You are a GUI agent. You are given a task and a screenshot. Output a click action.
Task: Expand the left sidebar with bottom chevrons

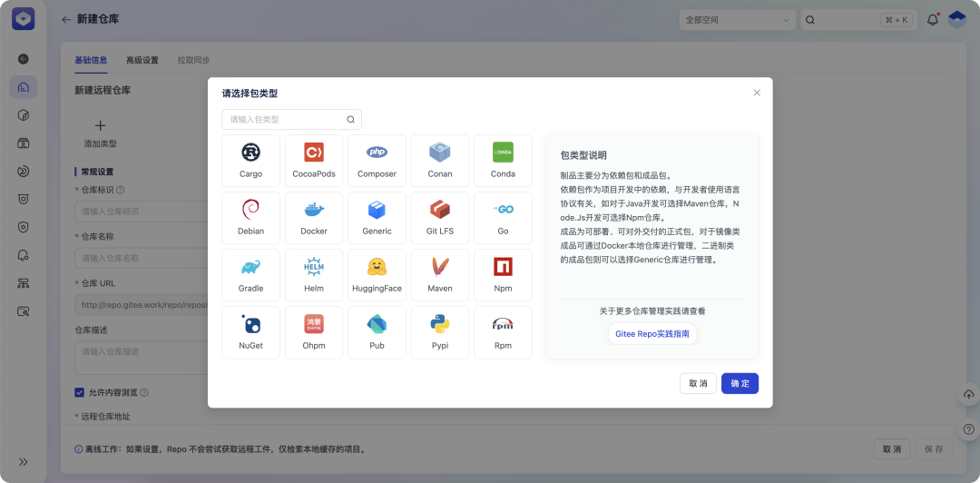coord(24,462)
